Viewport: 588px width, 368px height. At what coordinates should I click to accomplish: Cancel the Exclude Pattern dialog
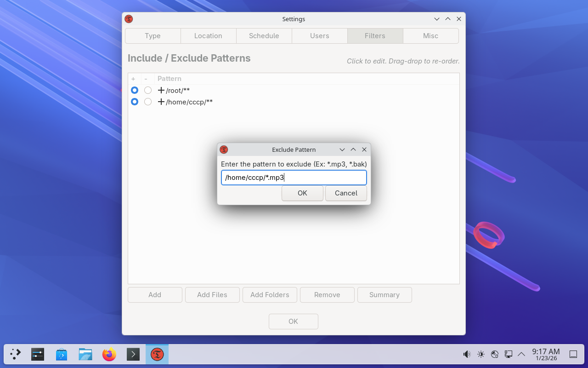click(x=346, y=193)
